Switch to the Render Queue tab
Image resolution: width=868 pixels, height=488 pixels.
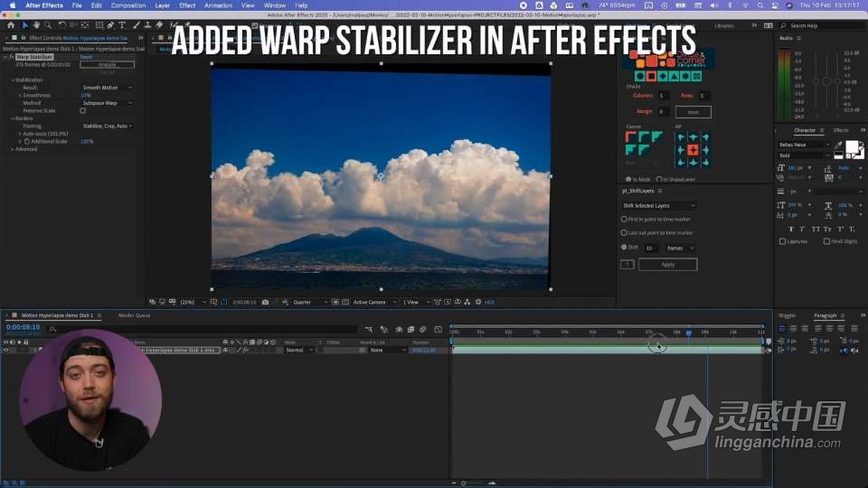[134, 315]
